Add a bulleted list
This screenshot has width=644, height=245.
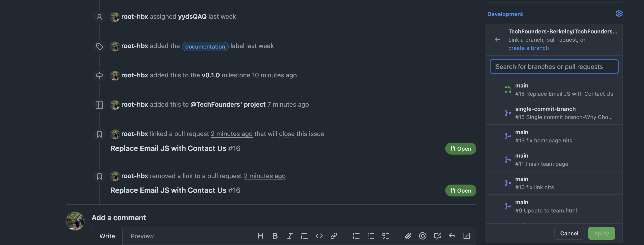point(371,236)
